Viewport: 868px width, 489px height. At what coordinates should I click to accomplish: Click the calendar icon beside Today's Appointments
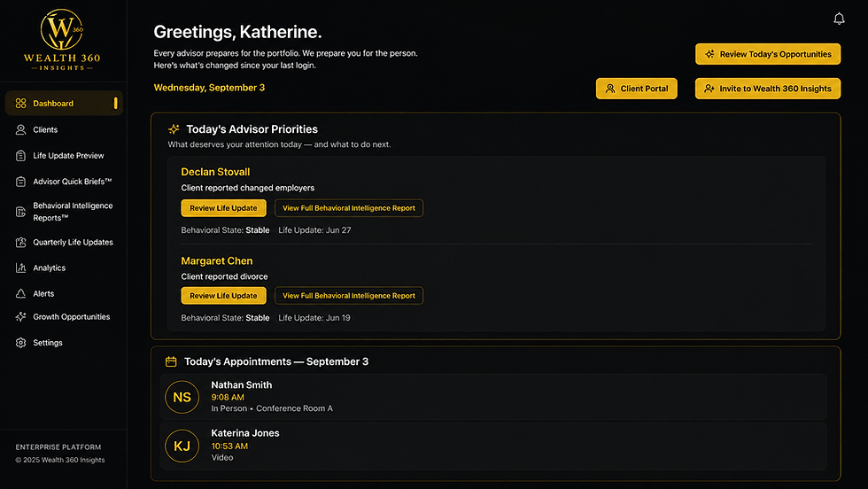[171, 361]
